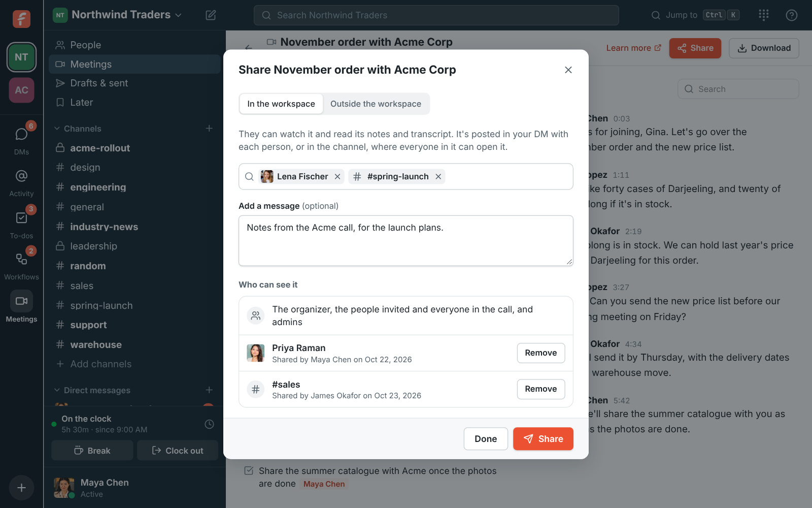Open the Later list
This screenshot has width=812, height=508.
click(134, 102)
